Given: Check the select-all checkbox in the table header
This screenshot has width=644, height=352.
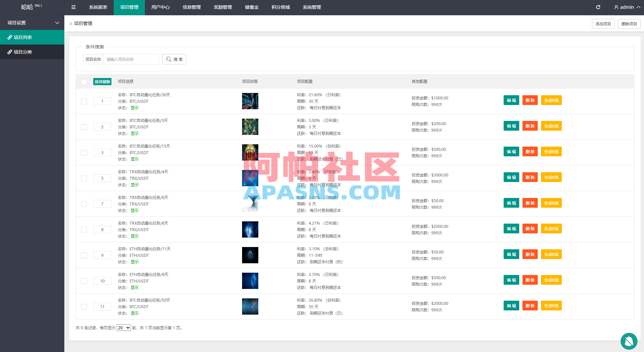Looking at the screenshot, I should [84, 82].
